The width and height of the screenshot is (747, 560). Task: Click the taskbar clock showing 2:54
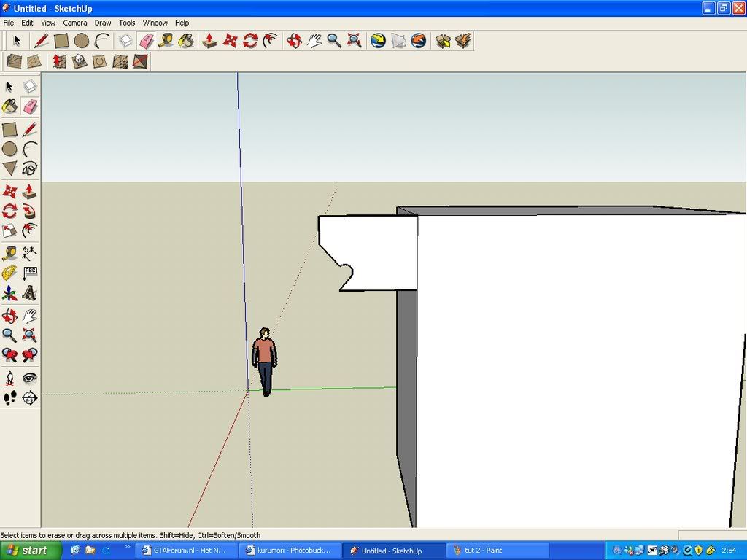click(729, 551)
